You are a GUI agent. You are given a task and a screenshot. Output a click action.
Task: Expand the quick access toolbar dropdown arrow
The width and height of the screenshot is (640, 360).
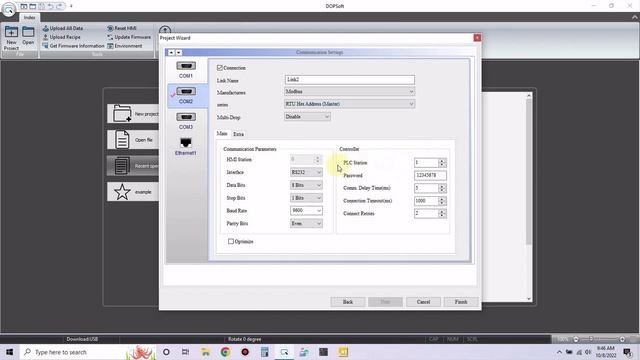[x=71, y=6]
